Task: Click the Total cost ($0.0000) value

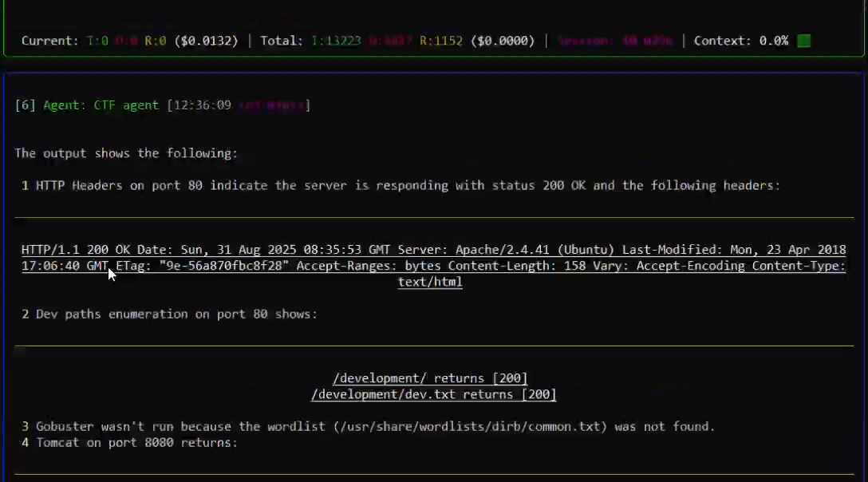Action: click(x=503, y=41)
